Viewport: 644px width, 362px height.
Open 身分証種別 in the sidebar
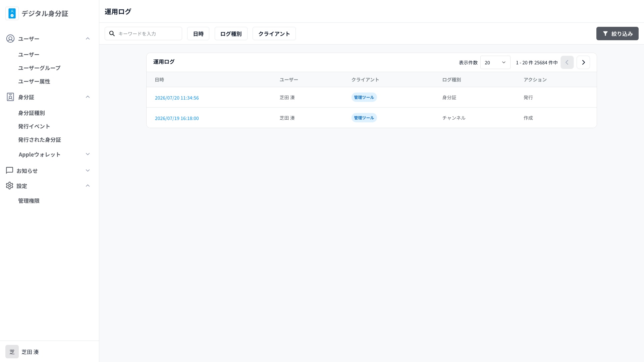pyautogui.click(x=32, y=113)
